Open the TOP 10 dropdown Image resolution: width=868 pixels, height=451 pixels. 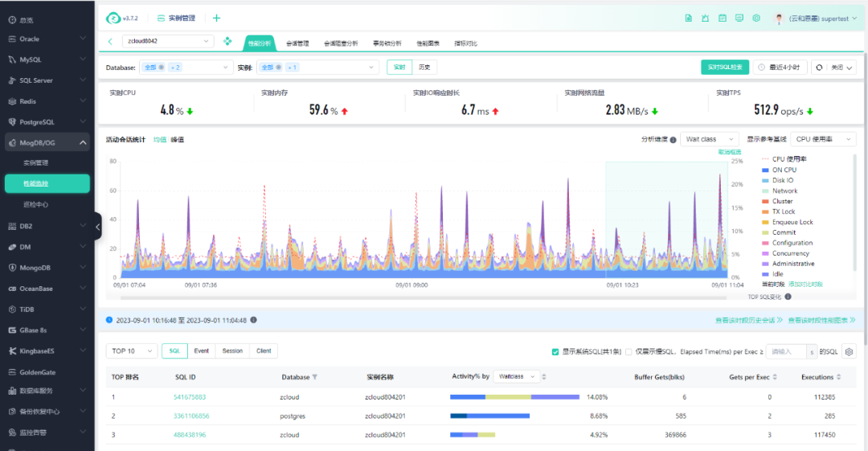coord(132,351)
